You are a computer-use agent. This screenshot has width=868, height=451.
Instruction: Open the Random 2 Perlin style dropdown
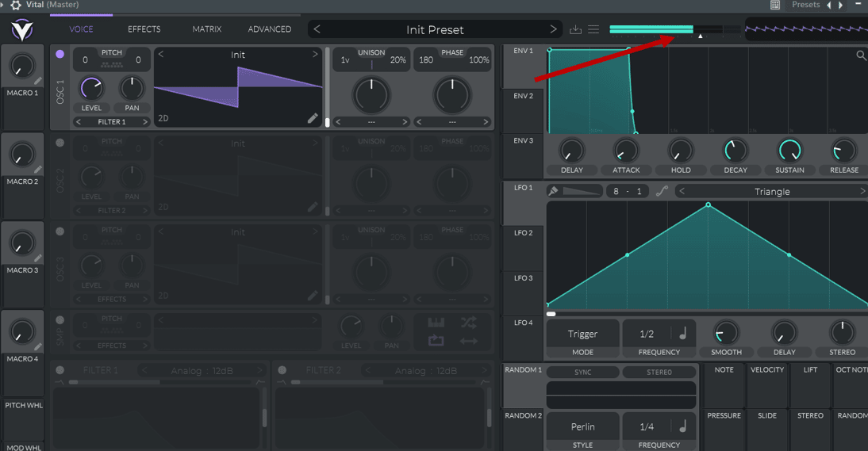coord(583,426)
